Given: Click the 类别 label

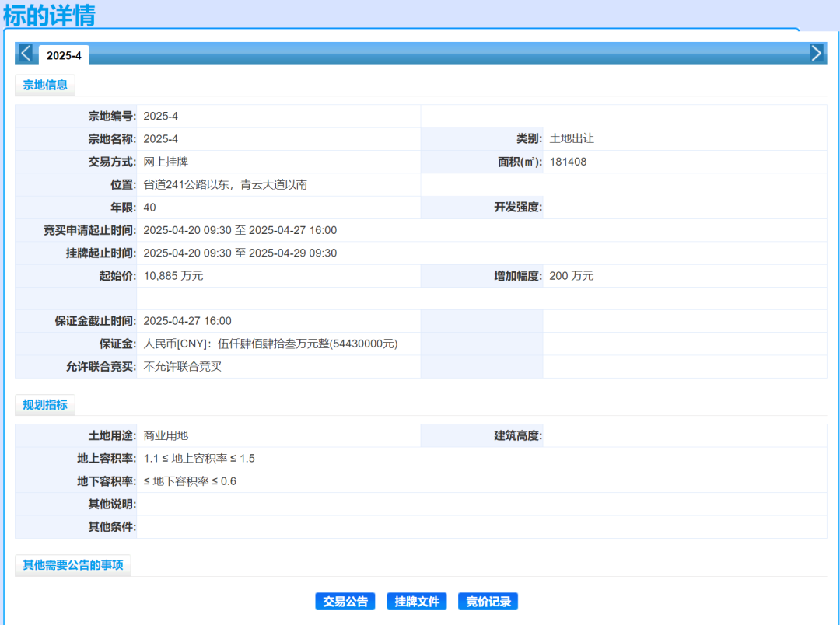Looking at the screenshot, I should click(x=530, y=138).
